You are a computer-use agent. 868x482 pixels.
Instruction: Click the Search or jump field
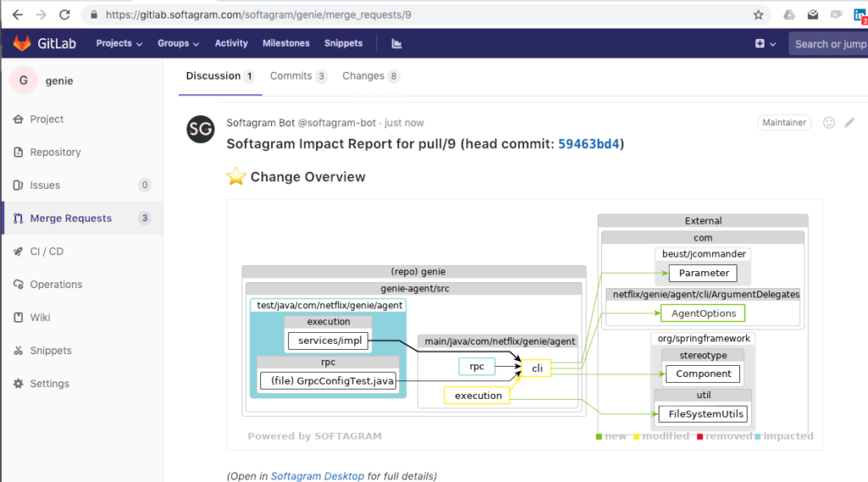coord(829,44)
